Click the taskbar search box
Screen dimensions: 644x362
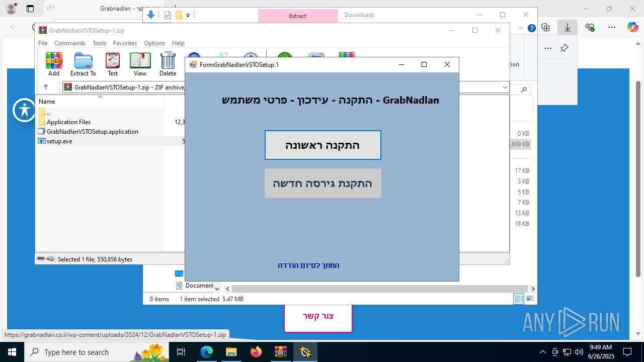pyautogui.click(x=97, y=352)
